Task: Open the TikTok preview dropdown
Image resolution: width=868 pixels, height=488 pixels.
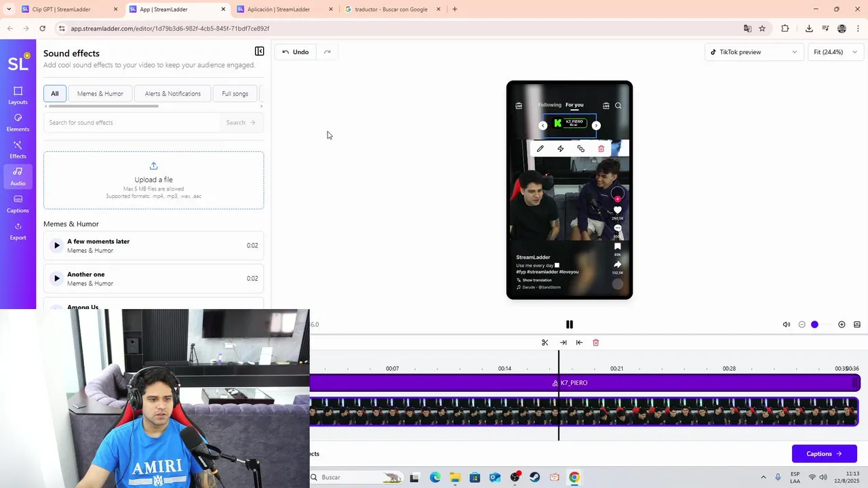Action: point(754,52)
